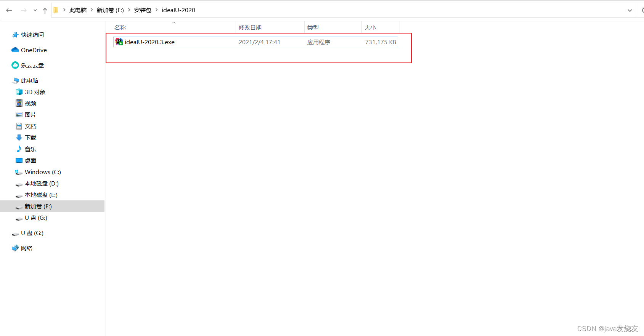Image resolution: width=644 pixels, height=336 pixels.
Task: Open recent locations dropdown arrow
Action: coord(35,10)
